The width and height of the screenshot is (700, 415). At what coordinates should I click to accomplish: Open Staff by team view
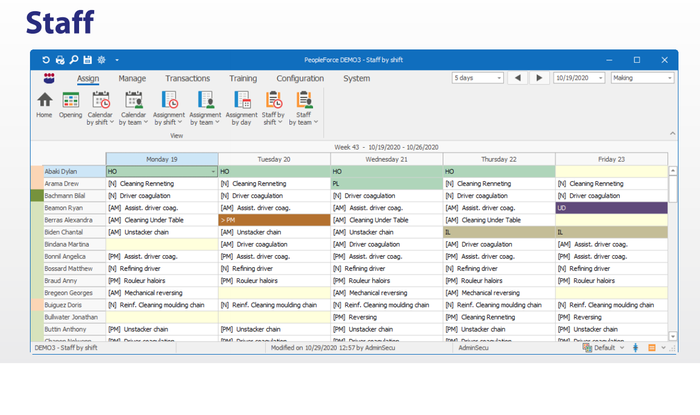[x=303, y=108]
